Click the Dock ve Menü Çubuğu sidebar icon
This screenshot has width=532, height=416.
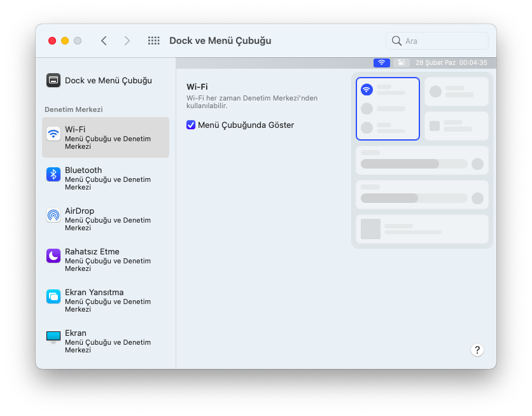tap(53, 80)
